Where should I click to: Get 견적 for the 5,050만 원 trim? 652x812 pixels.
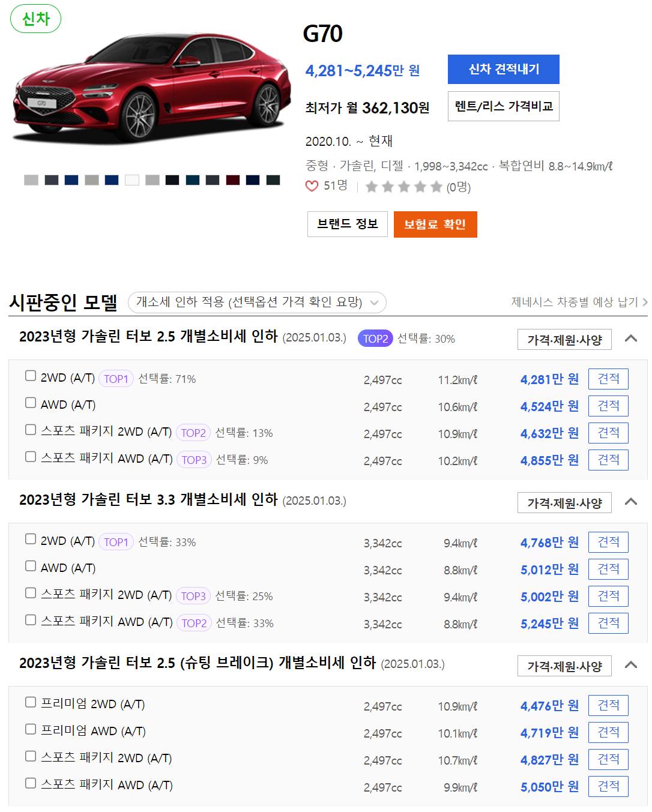[608, 786]
